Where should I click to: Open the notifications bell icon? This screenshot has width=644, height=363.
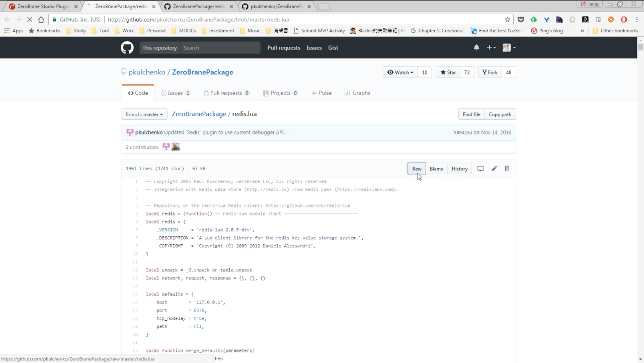476,48
